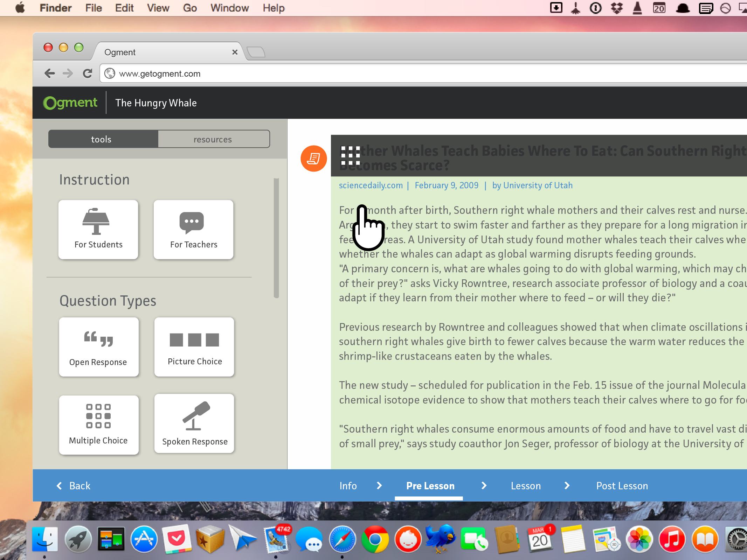The height and width of the screenshot is (560, 747).
Task: Open Messages in the dock
Action: 309,539
